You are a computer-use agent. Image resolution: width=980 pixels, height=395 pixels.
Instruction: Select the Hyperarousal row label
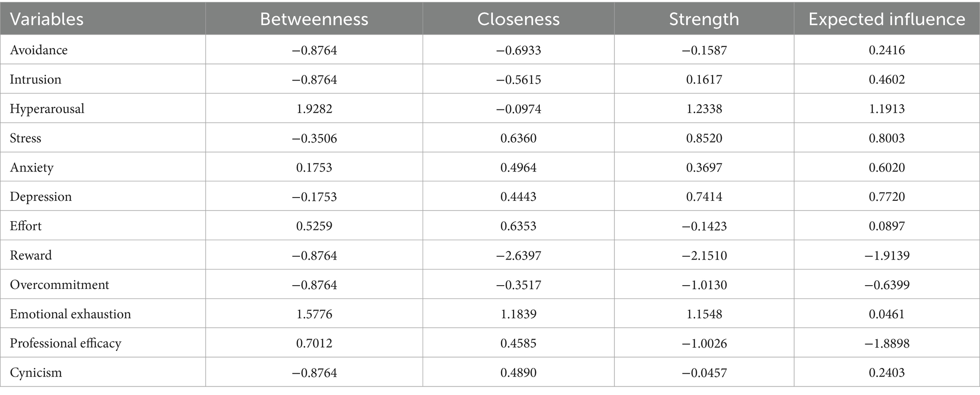coord(47,109)
